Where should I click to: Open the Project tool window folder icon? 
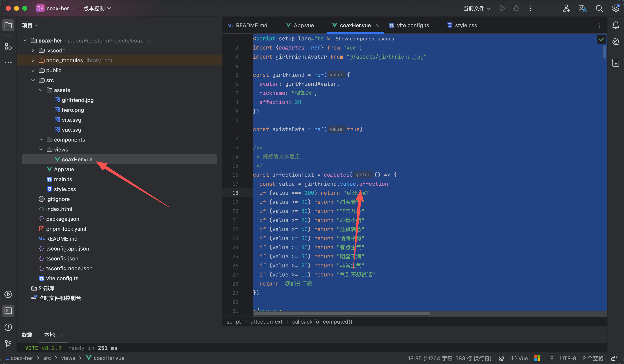pyautogui.click(x=8, y=25)
